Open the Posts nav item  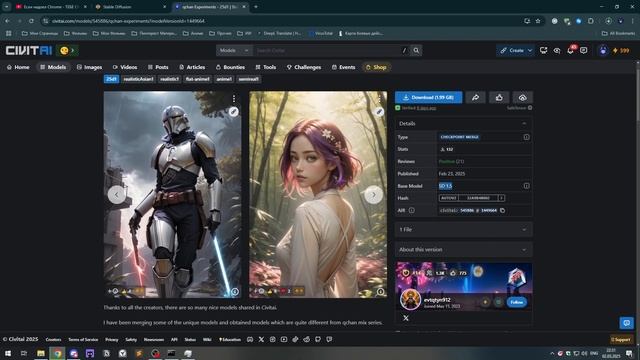click(158, 67)
